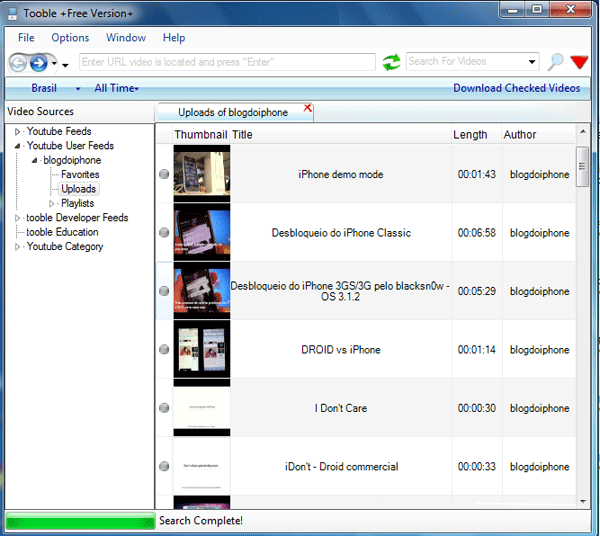Open the iPhone demo mode thumbnail
The width and height of the screenshot is (600, 536).
(202, 174)
